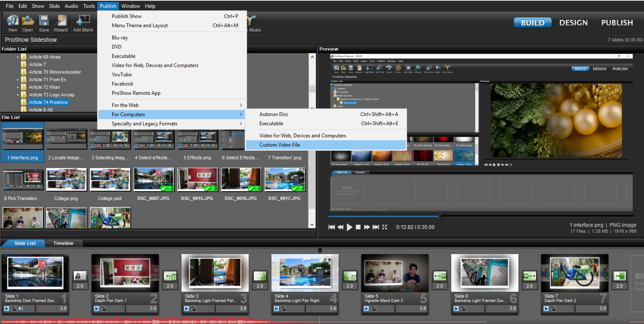The image size is (644, 324).
Task: Open the transition icon after Slide 2
Action: 170,276
